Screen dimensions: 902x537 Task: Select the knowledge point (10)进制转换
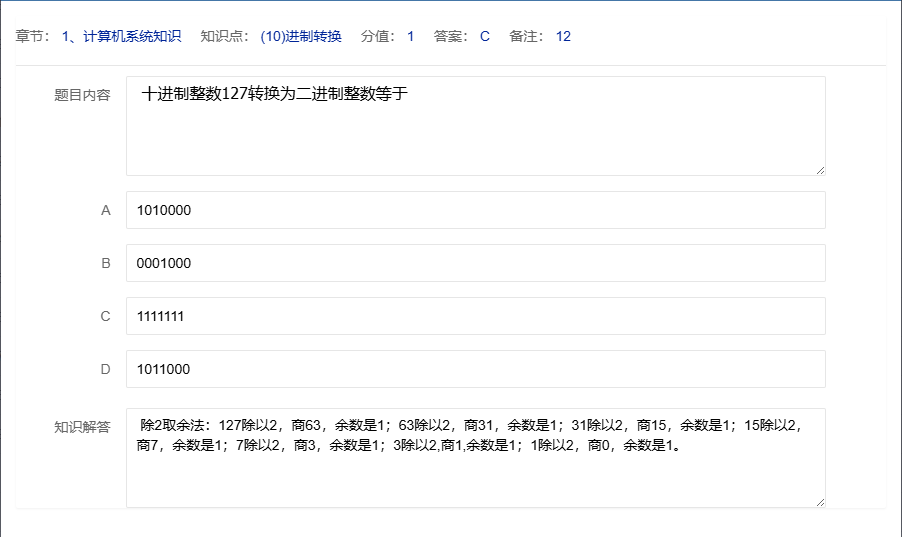301,37
